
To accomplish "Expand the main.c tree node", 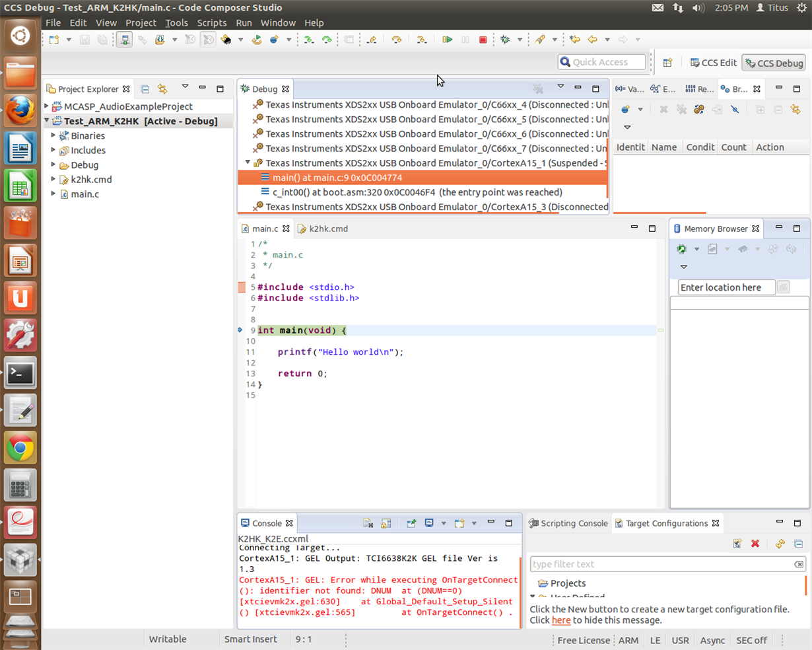I will pyautogui.click(x=53, y=194).
